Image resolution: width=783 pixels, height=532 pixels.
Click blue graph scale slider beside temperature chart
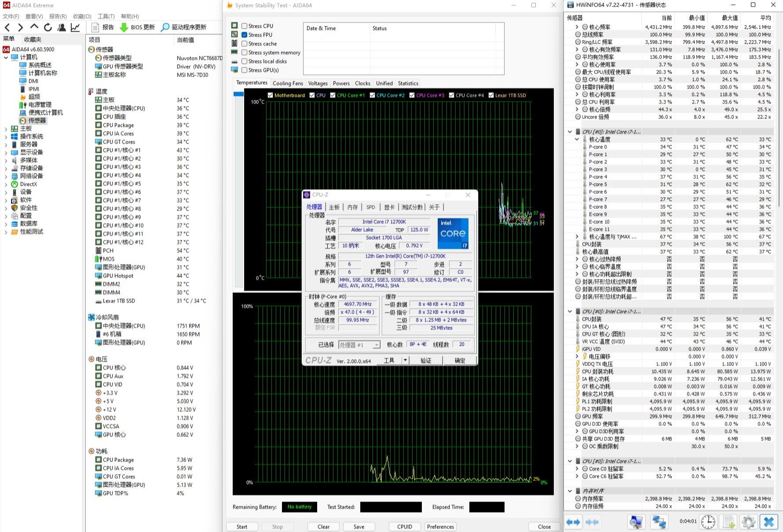pyautogui.click(x=238, y=94)
